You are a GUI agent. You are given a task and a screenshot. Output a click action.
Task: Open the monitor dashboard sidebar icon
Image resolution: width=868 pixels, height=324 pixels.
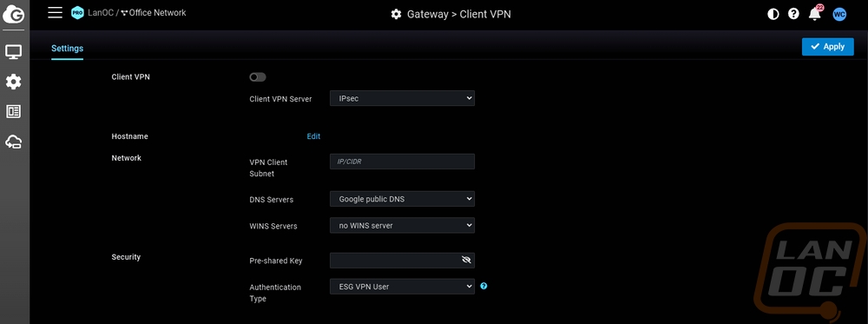[13, 53]
